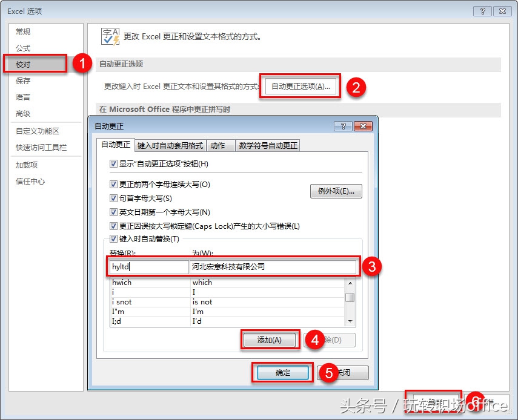Switch to the 自动更正 tab
Image resolution: width=518 pixels, height=420 pixels.
pyautogui.click(x=116, y=145)
